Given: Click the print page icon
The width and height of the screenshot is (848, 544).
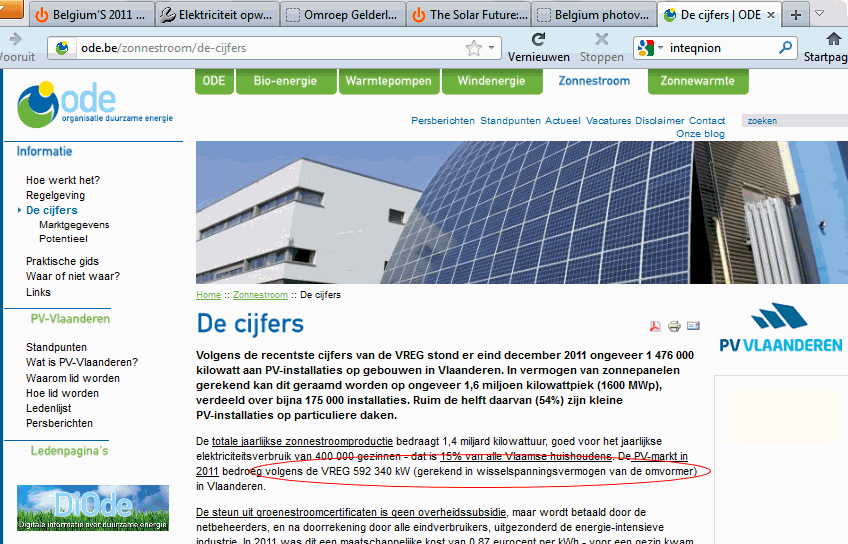Looking at the screenshot, I should pos(674,326).
